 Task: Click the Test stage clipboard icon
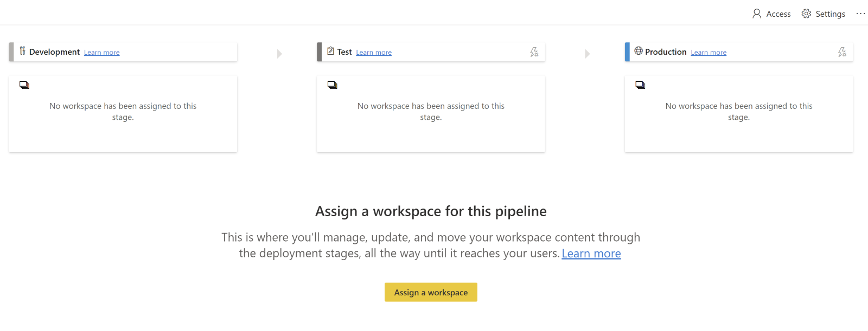pos(330,51)
